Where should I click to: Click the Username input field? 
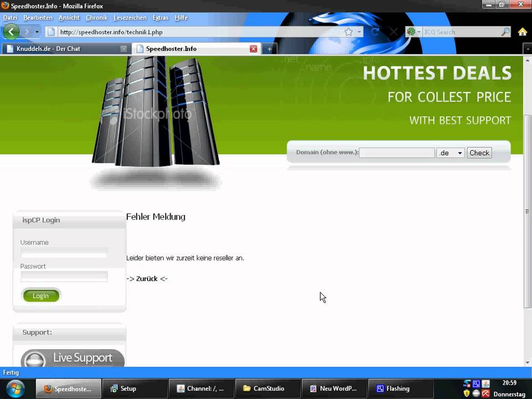[x=64, y=253]
